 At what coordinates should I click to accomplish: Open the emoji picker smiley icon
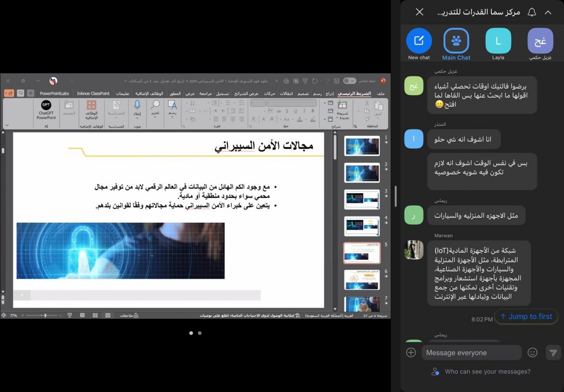pyautogui.click(x=532, y=352)
